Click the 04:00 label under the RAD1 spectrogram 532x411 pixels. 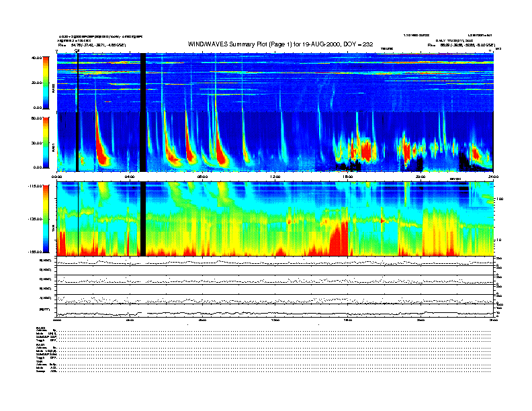point(130,177)
